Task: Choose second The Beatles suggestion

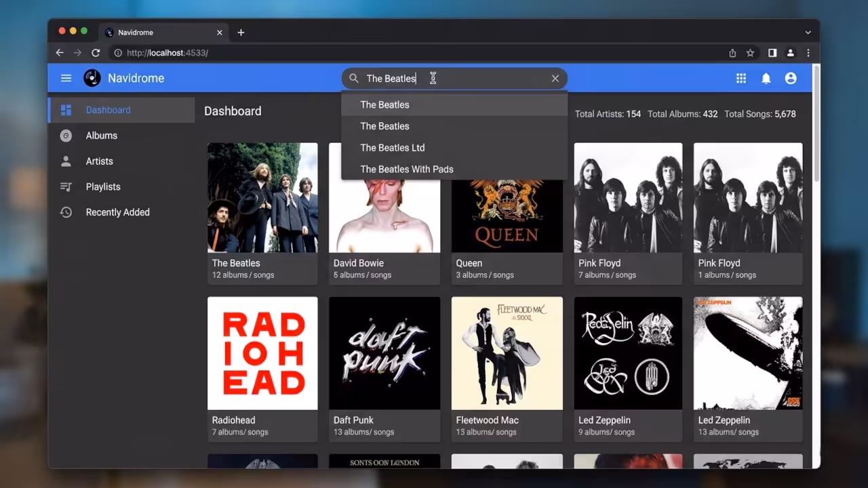Action: tap(454, 126)
